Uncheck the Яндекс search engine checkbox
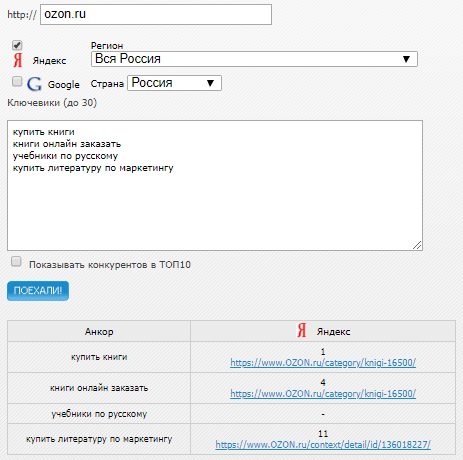This screenshot has height=460, width=463. click(17, 45)
